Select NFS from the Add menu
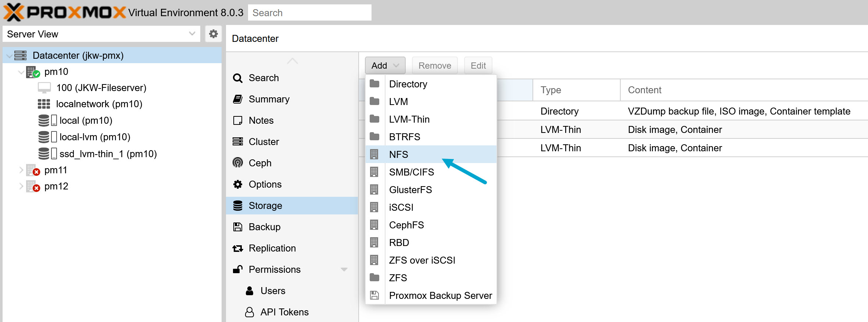This screenshot has width=868, height=322. (x=399, y=155)
